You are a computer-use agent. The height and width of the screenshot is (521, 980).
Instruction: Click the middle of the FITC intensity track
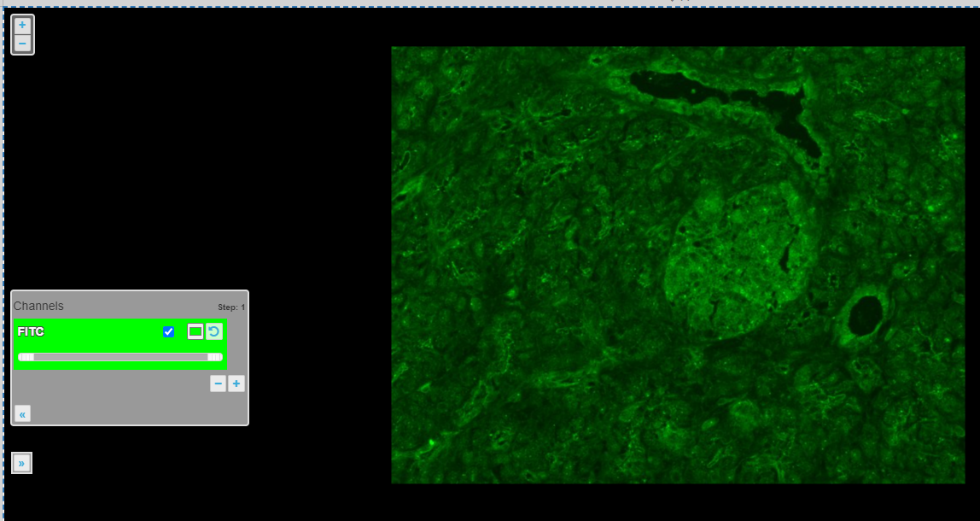pyautogui.click(x=120, y=357)
